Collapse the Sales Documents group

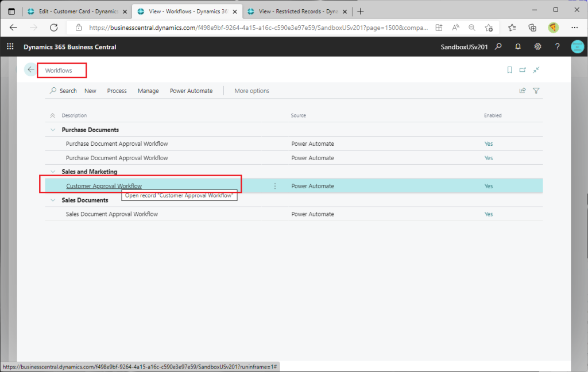pos(53,200)
